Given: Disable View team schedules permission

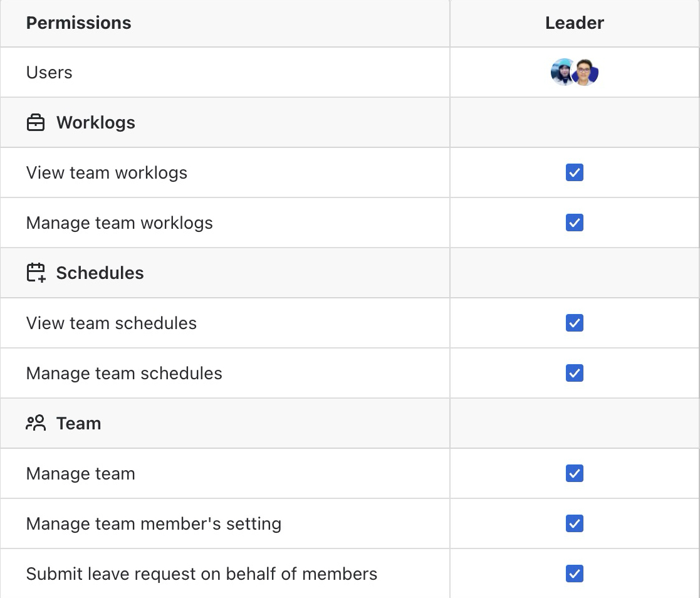Looking at the screenshot, I should (575, 323).
